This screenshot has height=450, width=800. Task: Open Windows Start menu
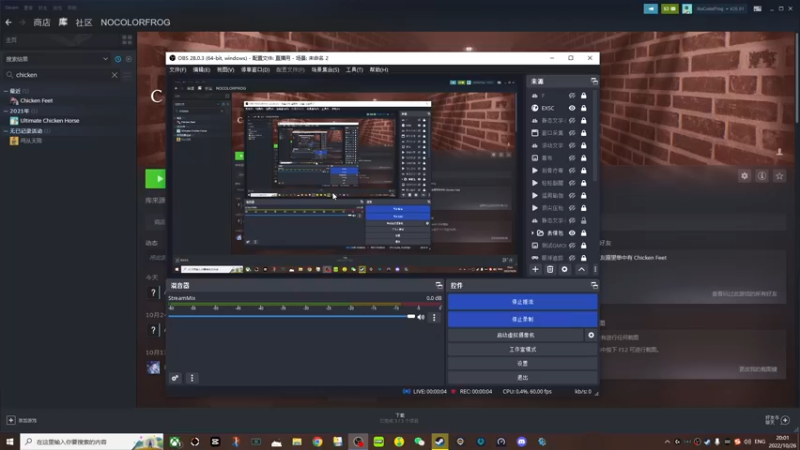pos(10,441)
